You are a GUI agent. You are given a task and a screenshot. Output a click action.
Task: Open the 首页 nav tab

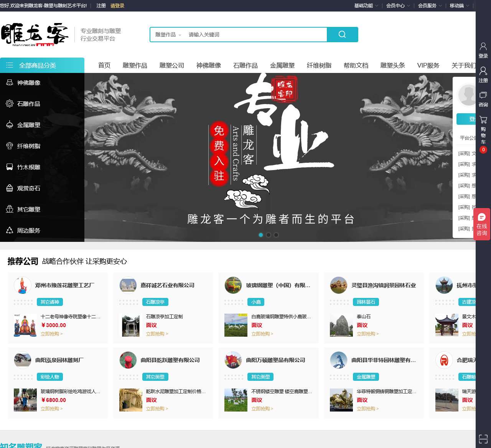tap(104, 65)
